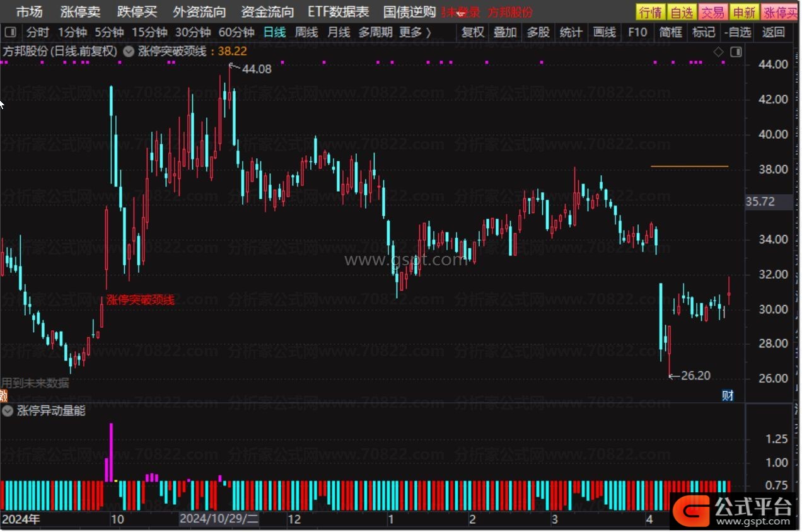Viewport: 802px width, 532px height.
Task: Expand the 更多 periods menu
Action: click(416, 32)
